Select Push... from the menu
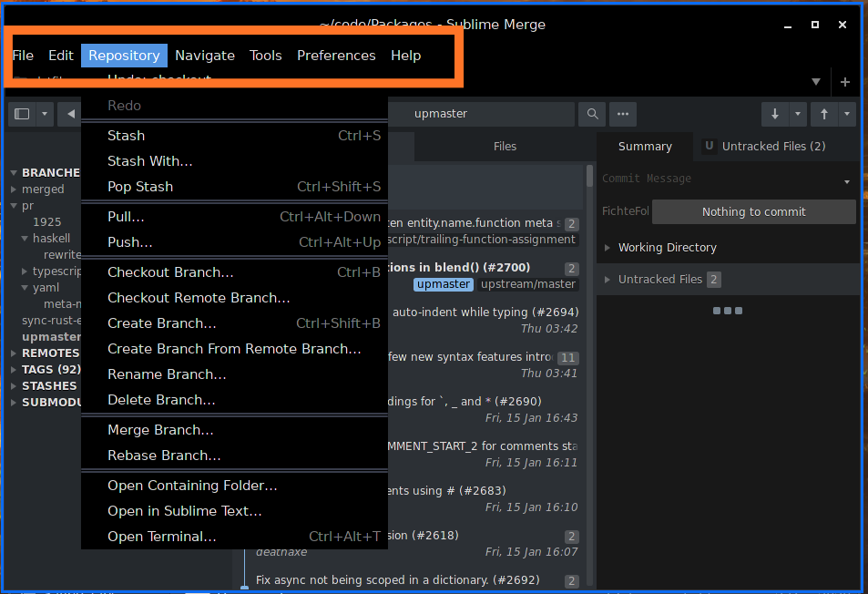The image size is (868, 594). click(234, 242)
